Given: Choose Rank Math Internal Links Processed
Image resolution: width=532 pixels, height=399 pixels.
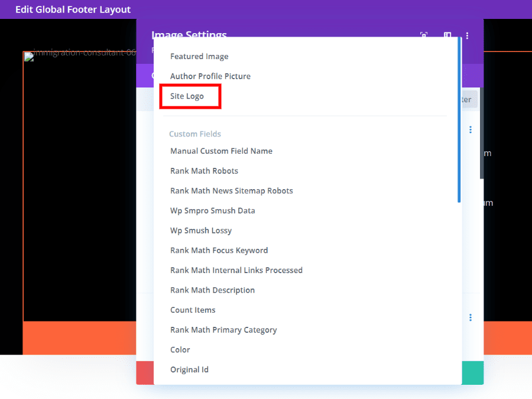Looking at the screenshot, I should [x=236, y=270].
